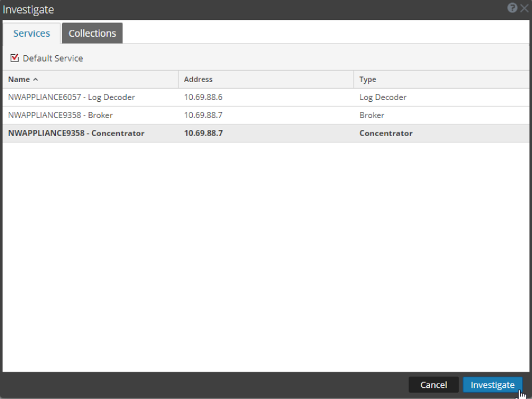532x399 pixels.
Task: Switch to the Services tab
Action: [x=32, y=33]
